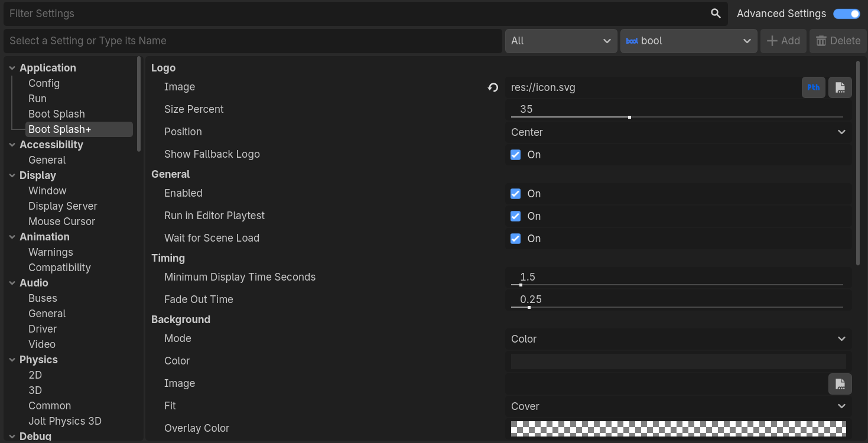Click the search magnifier icon in Filter Settings
868x443 pixels.
pos(716,14)
